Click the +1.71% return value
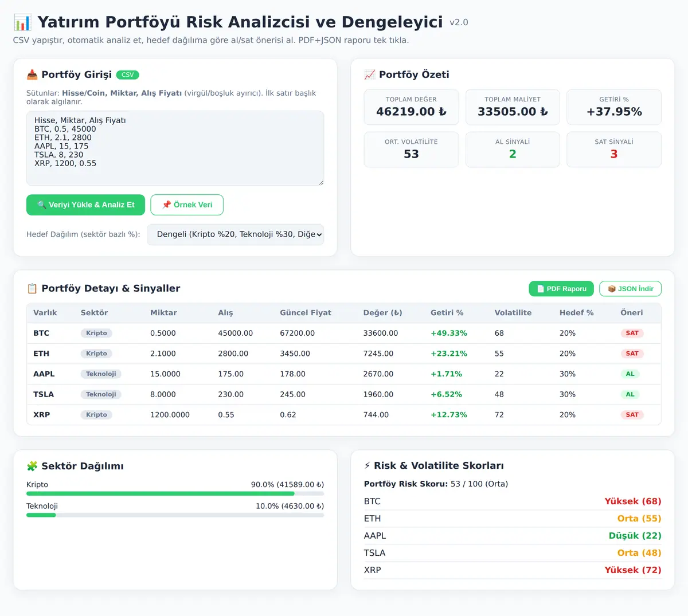The image size is (688, 616). click(x=446, y=374)
